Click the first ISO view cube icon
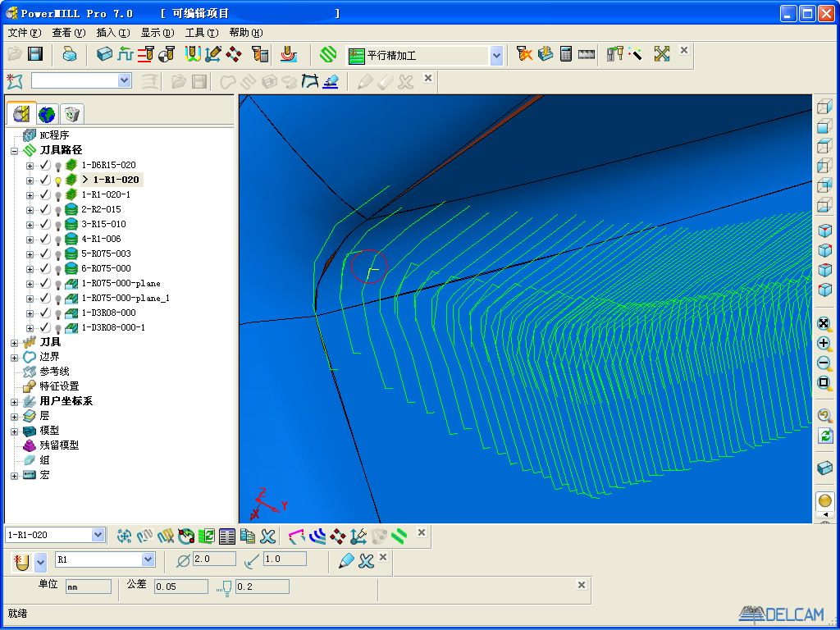 coord(824,231)
